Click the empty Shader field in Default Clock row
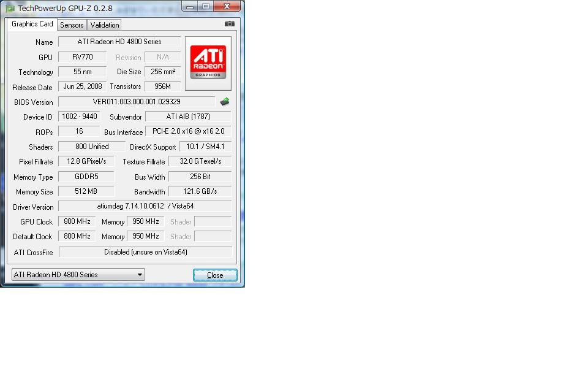 pyautogui.click(x=213, y=236)
